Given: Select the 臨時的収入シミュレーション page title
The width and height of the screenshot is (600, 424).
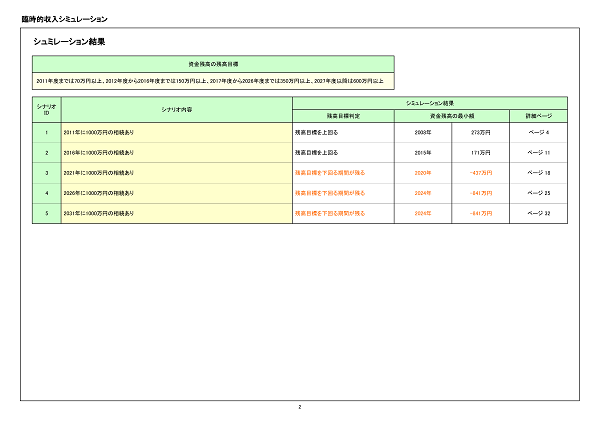Looking at the screenshot, I should pyautogui.click(x=64, y=19).
